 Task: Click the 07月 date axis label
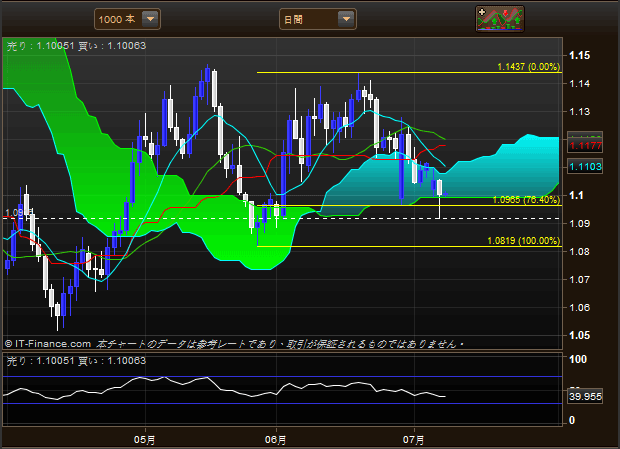[414, 440]
